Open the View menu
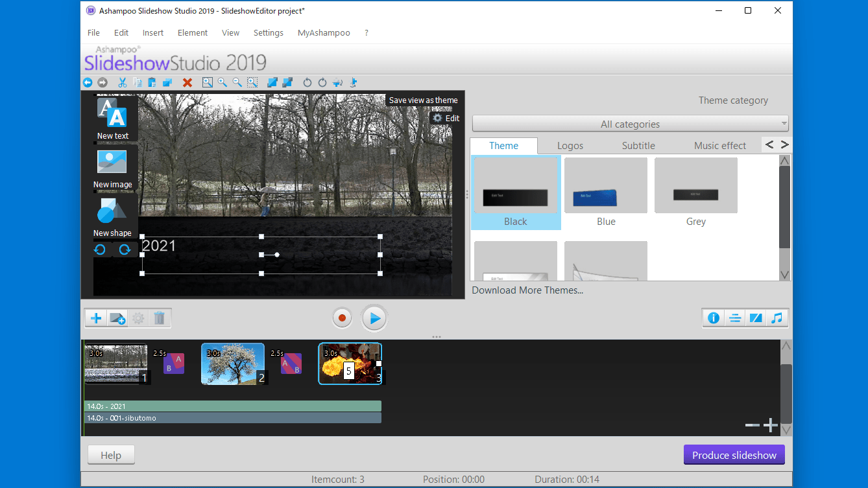The image size is (868, 488). click(230, 32)
